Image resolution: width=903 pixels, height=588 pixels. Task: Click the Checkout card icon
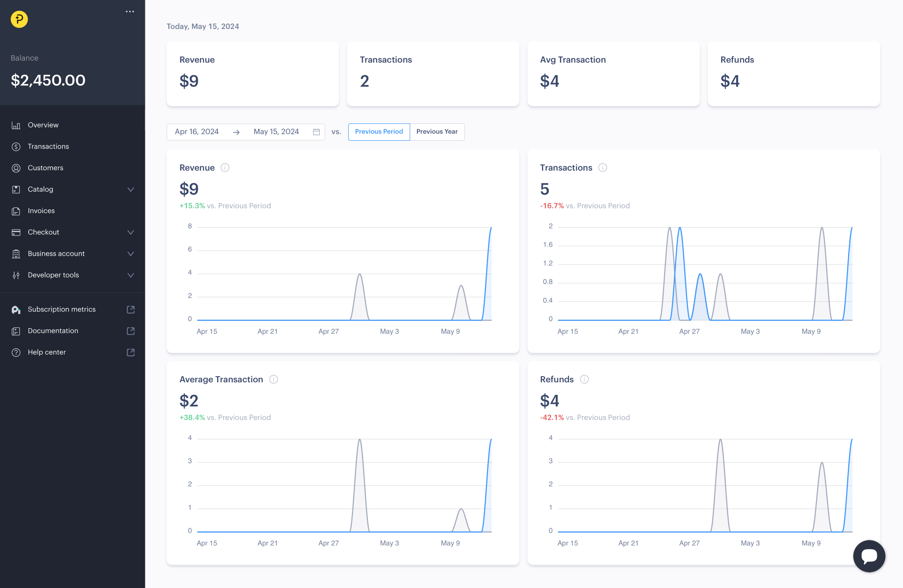tap(16, 232)
